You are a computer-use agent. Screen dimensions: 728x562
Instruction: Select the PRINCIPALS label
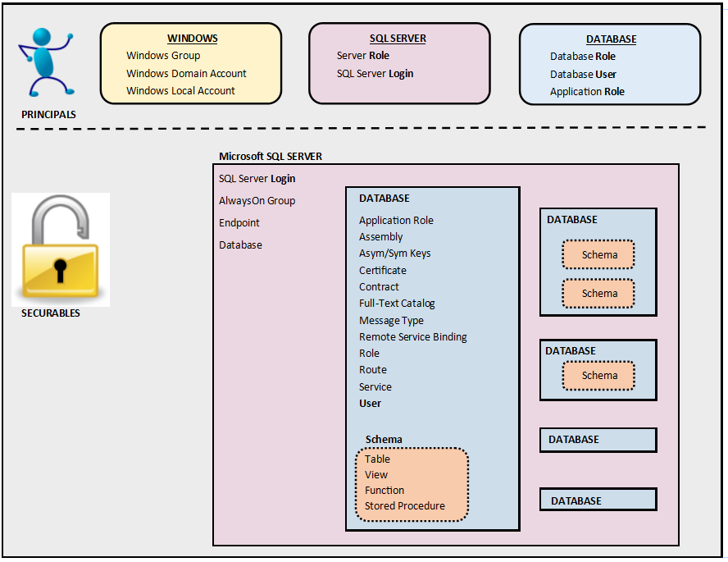[x=48, y=114]
